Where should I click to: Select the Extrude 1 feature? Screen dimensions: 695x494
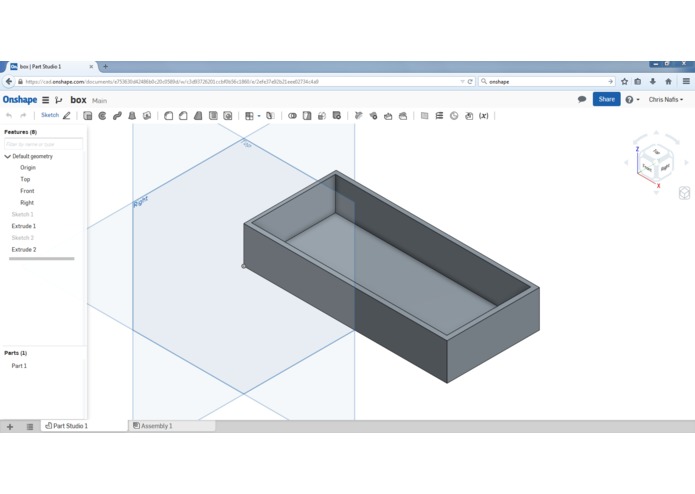point(24,226)
